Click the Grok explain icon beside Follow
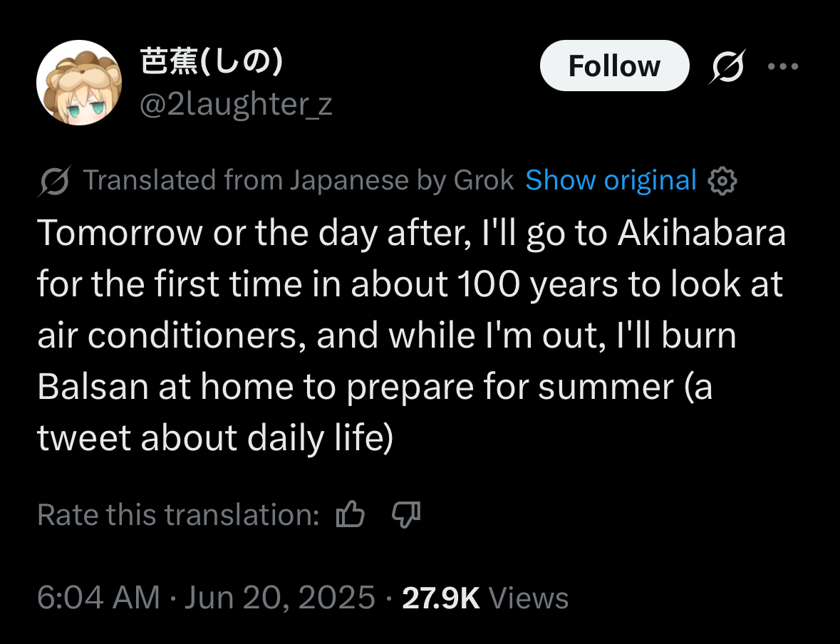The height and width of the screenshot is (644, 840). (727, 66)
